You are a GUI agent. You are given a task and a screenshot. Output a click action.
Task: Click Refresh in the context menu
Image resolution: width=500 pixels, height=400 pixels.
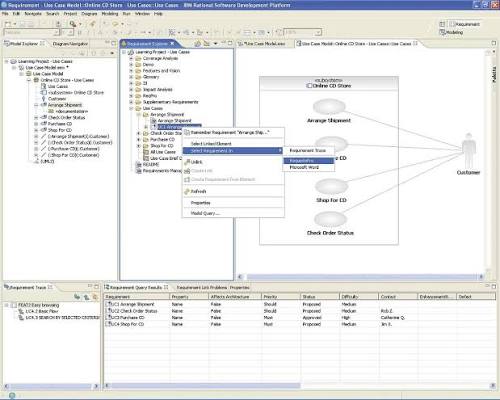233,191
